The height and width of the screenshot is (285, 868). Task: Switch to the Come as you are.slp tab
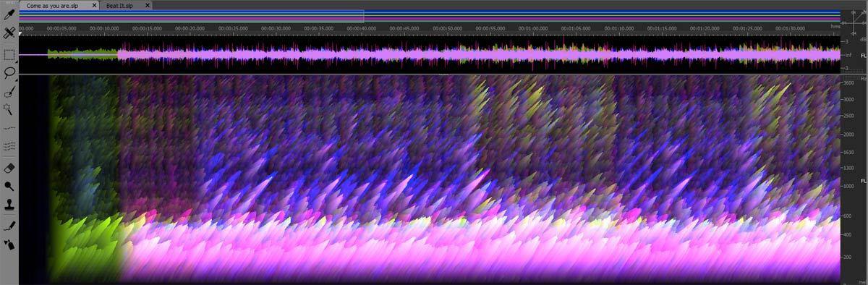(x=52, y=5)
